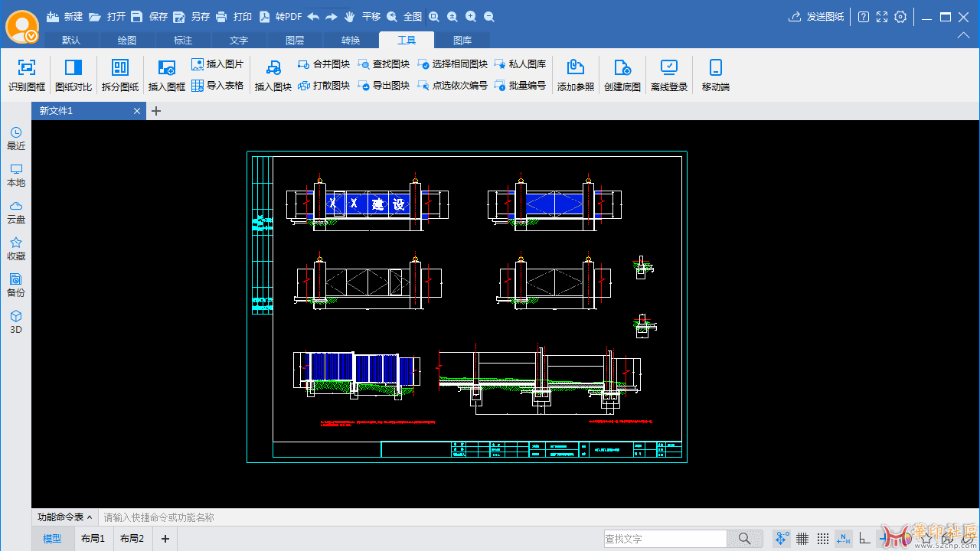This screenshot has height=551, width=980.
Task: Launch the 图纸对比 drawing compare tool
Action: (73, 75)
